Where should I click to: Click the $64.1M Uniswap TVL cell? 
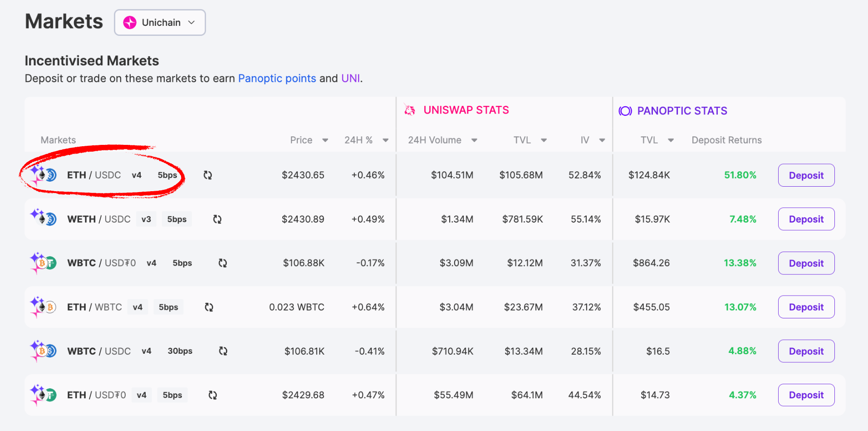(527, 395)
